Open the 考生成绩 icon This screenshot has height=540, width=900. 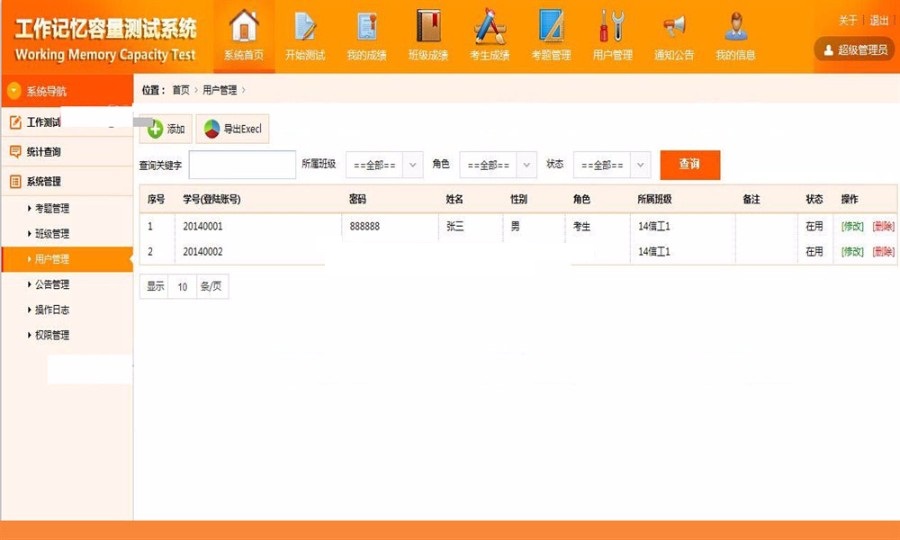point(489,27)
